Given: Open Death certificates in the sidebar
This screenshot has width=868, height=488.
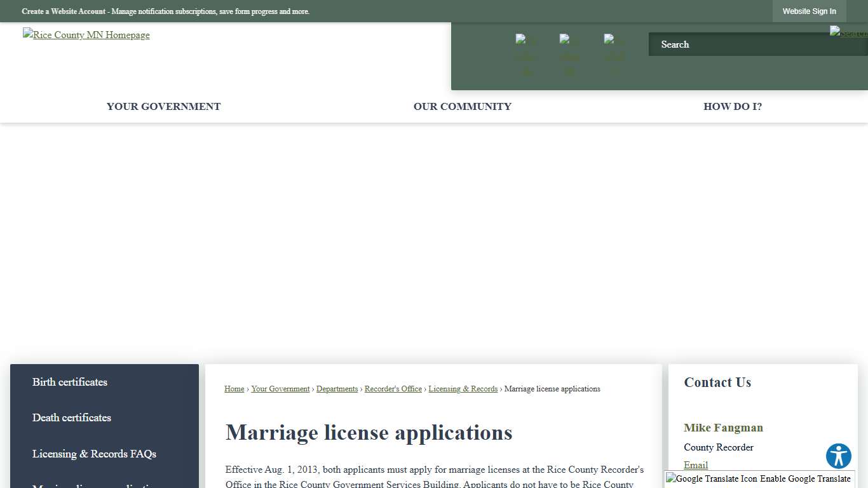Looking at the screenshot, I should pyautogui.click(x=71, y=417).
